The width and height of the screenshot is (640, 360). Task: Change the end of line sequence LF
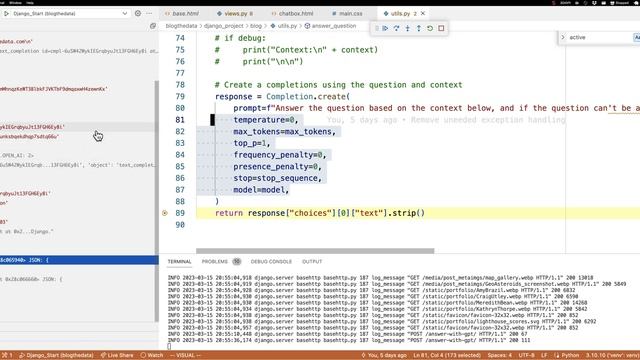[544, 355]
